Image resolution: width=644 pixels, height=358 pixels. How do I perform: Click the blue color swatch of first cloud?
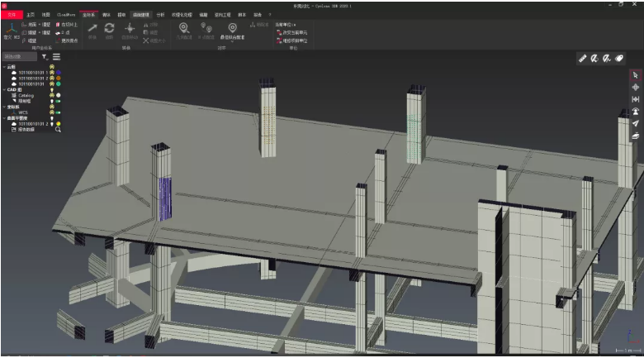point(58,72)
